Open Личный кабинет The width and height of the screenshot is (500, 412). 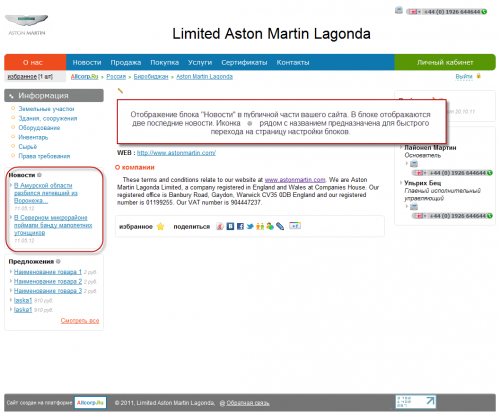[445, 62]
